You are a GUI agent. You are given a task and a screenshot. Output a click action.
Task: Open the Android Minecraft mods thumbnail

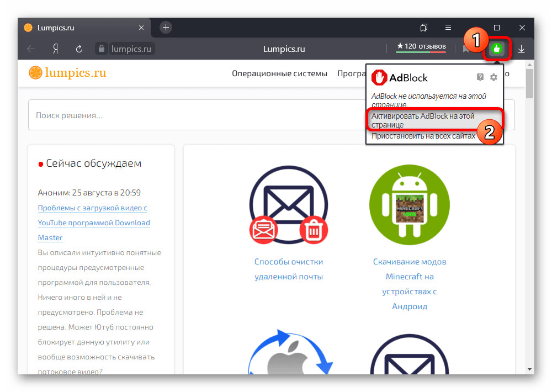tap(410, 205)
